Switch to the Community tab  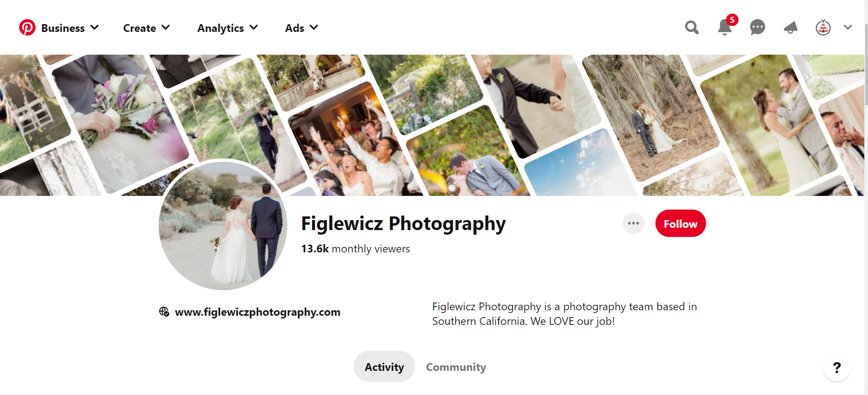[x=456, y=367]
